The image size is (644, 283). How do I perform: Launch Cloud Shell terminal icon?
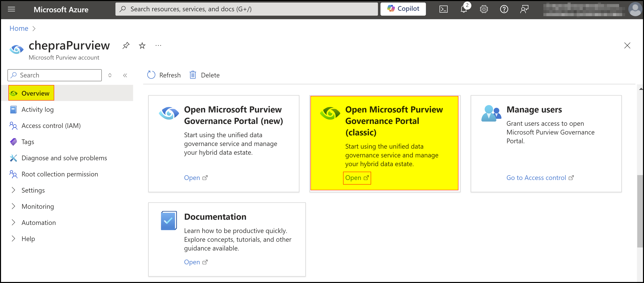point(444,9)
